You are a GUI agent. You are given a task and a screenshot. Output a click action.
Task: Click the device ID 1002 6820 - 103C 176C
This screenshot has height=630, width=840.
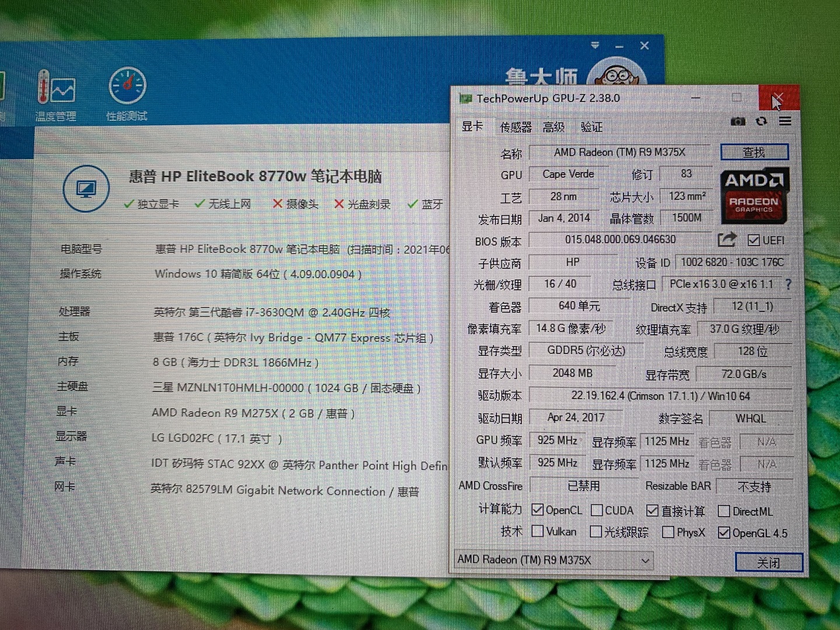pos(732,262)
